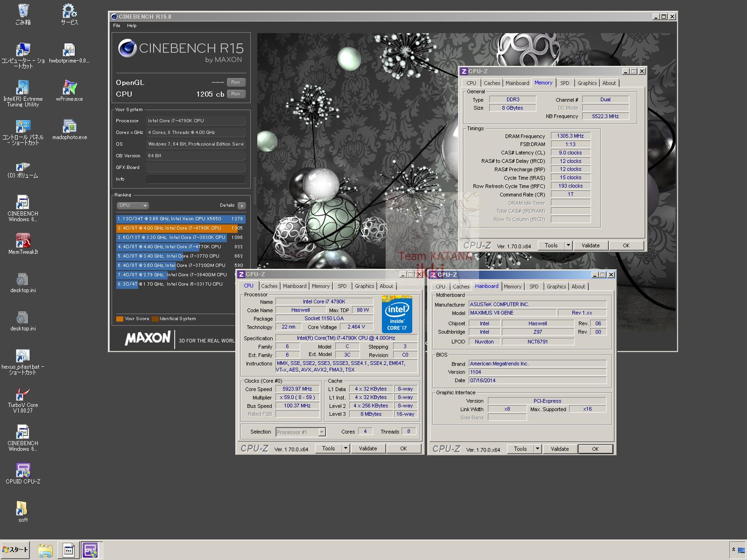Open the Recycle Bin desktop icon

22,14
